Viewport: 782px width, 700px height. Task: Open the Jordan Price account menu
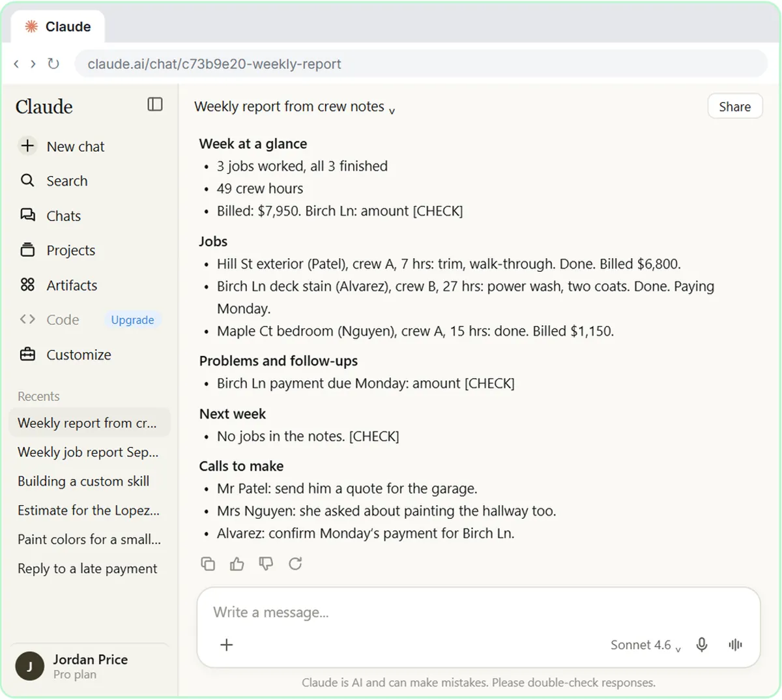tap(89, 666)
